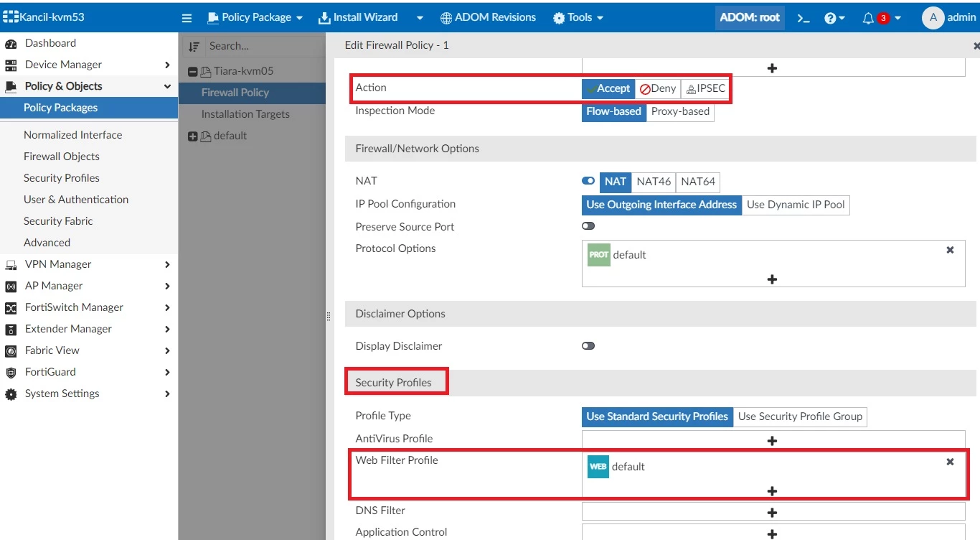Expand Device Manager in sidebar
Screen dimensions: 980x540
(x=167, y=65)
